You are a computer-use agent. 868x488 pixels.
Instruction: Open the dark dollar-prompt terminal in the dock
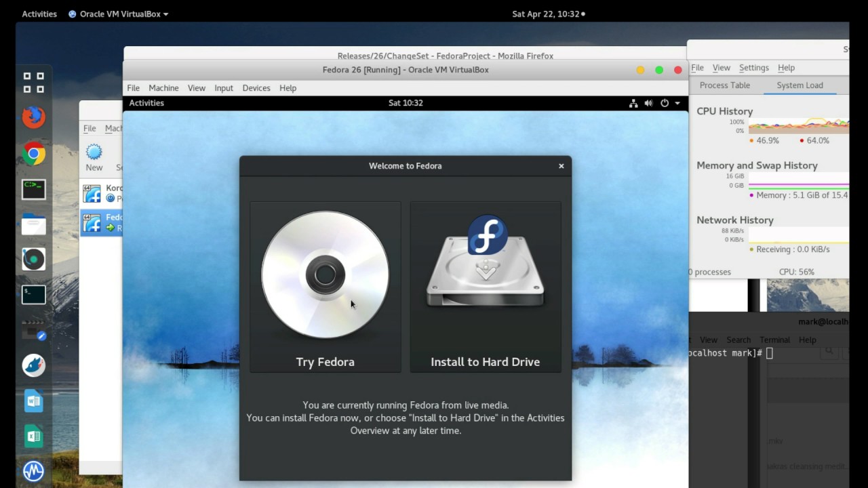click(33, 294)
